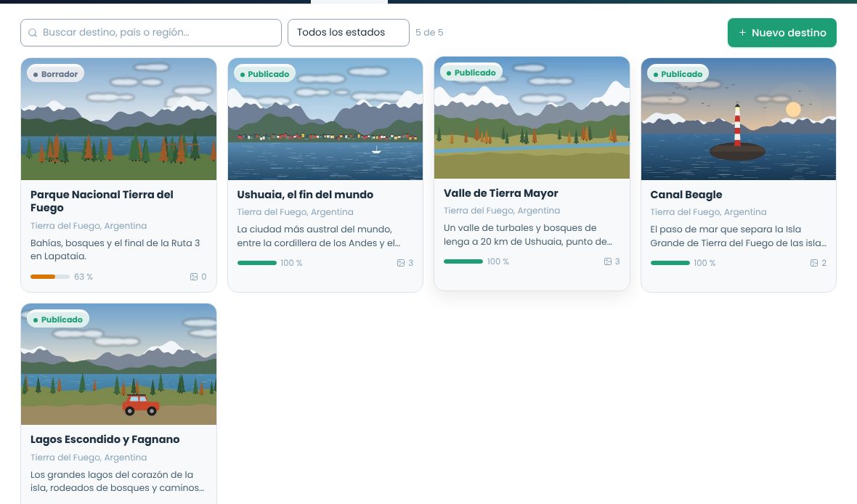Screen dimensions: 857x504
Task: Open Valle de Tierra Mayor title
Action: point(500,193)
